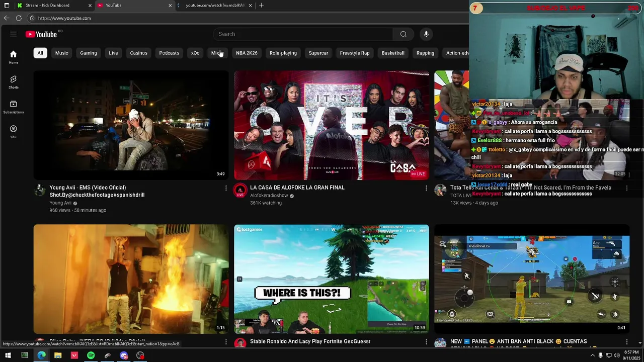Viewport: 644px width, 362px height.
Task: Click the volume speaker tray icon
Action: coord(617,355)
